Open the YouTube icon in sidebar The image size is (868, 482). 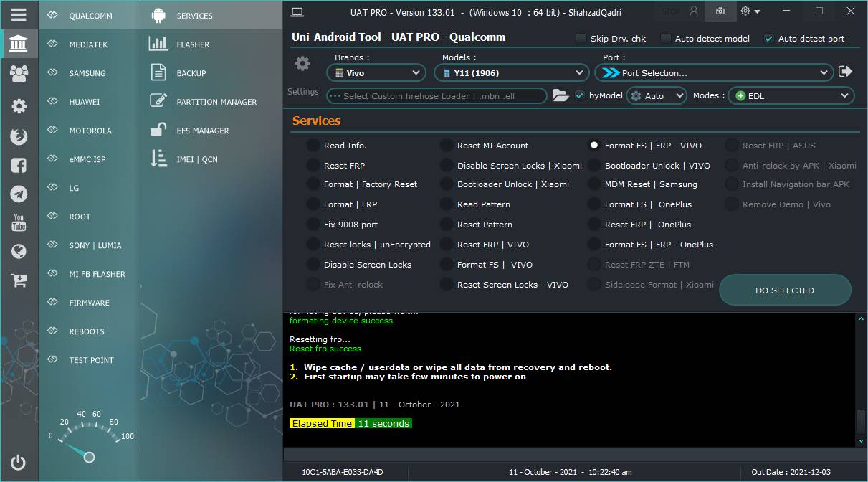pyautogui.click(x=19, y=222)
